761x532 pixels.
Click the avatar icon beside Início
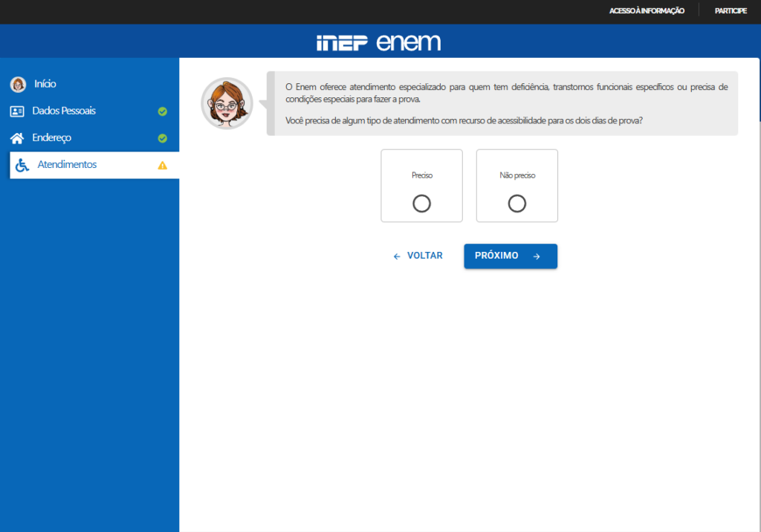[x=18, y=85]
